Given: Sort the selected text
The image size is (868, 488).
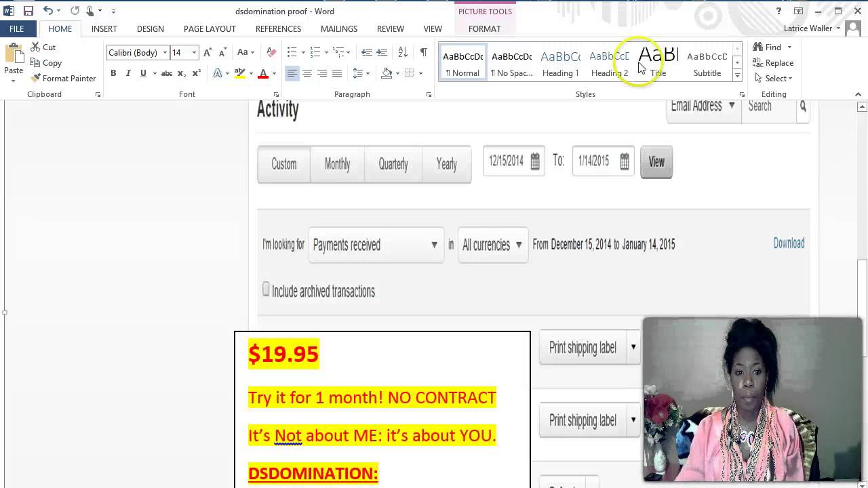Looking at the screenshot, I should (403, 52).
